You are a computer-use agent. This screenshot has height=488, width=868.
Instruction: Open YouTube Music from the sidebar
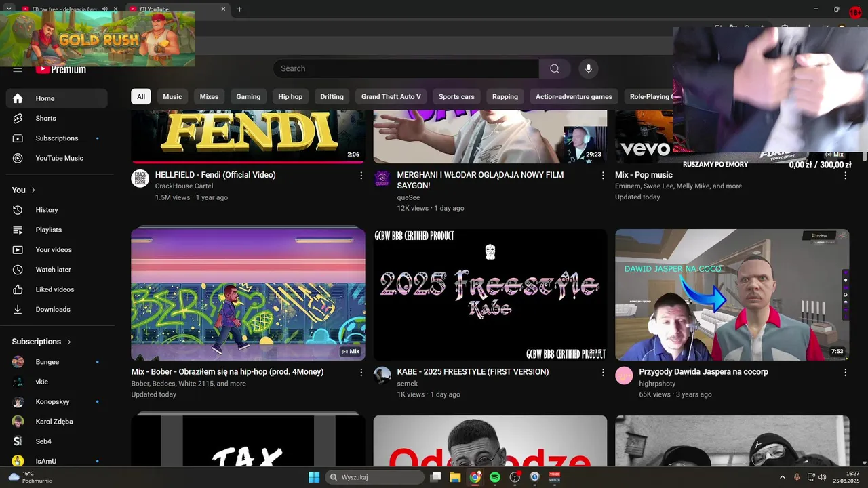point(57,158)
